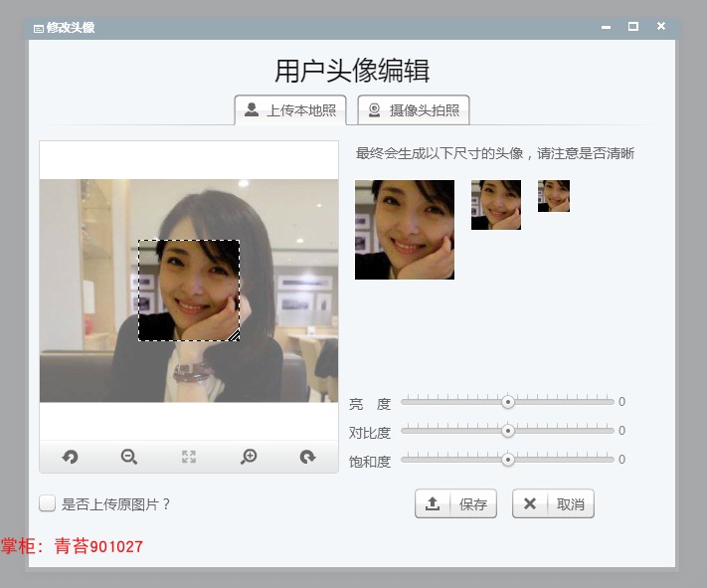Open the 摄像头拍照 webcam tab
The height and width of the screenshot is (588, 707).
point(414,109)
